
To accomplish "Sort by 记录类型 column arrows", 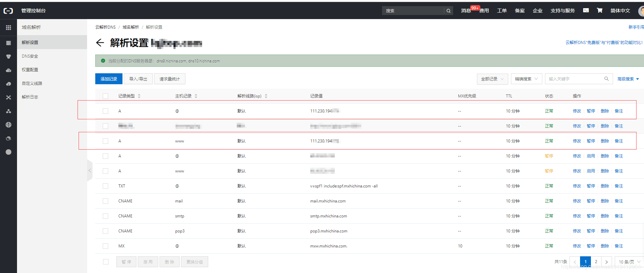I will [x=139, y=96].
